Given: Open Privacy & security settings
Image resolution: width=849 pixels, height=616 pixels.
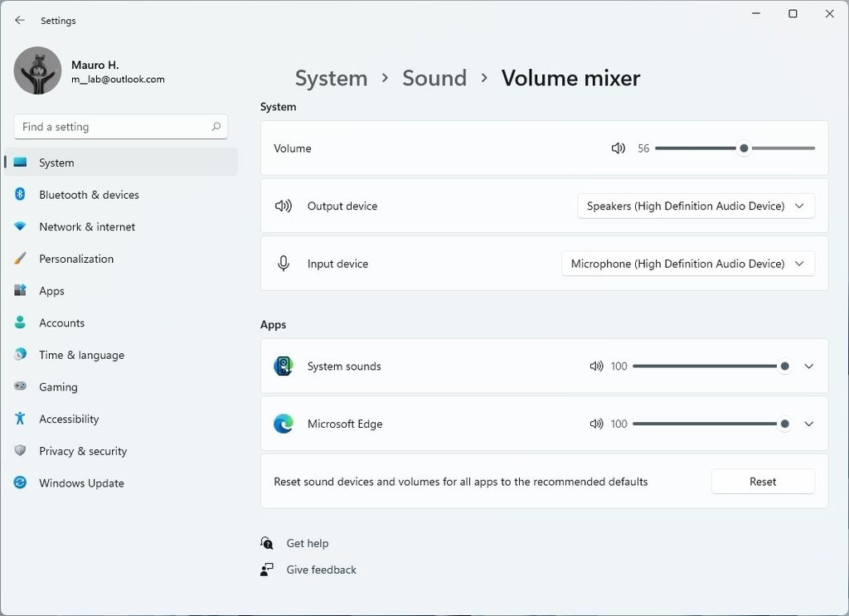Looking at the screenshot, I should 83,451.
